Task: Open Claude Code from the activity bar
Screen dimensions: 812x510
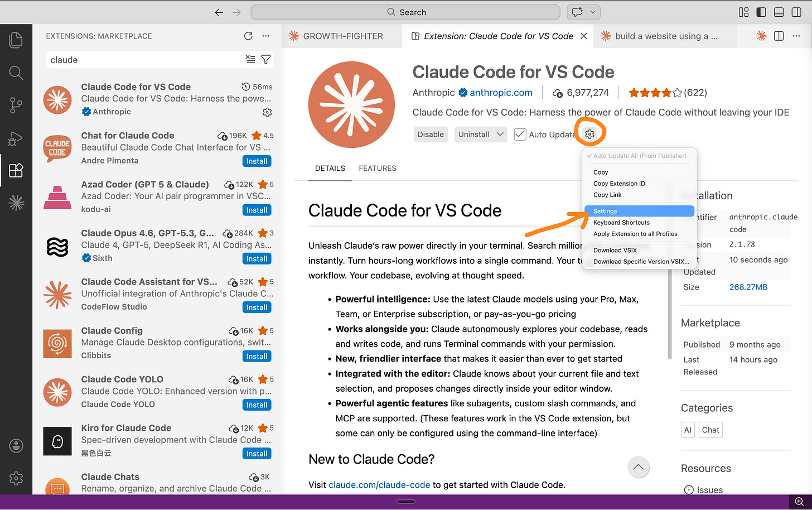Action: [16, 203]
